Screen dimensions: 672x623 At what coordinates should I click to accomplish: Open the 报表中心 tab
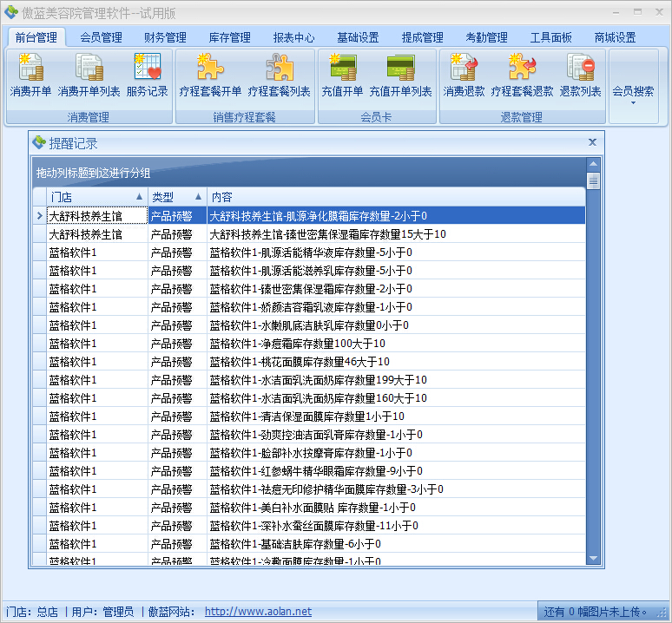[x=293, y=37]
